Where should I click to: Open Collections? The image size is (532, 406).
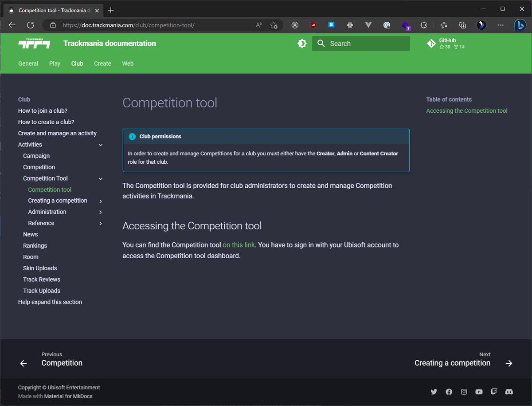[x=462, y=25]
